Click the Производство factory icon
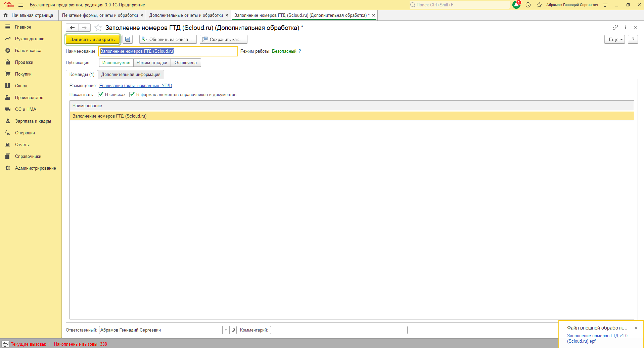The width and height of the screenshot is (644, 348). pos(8,97)
